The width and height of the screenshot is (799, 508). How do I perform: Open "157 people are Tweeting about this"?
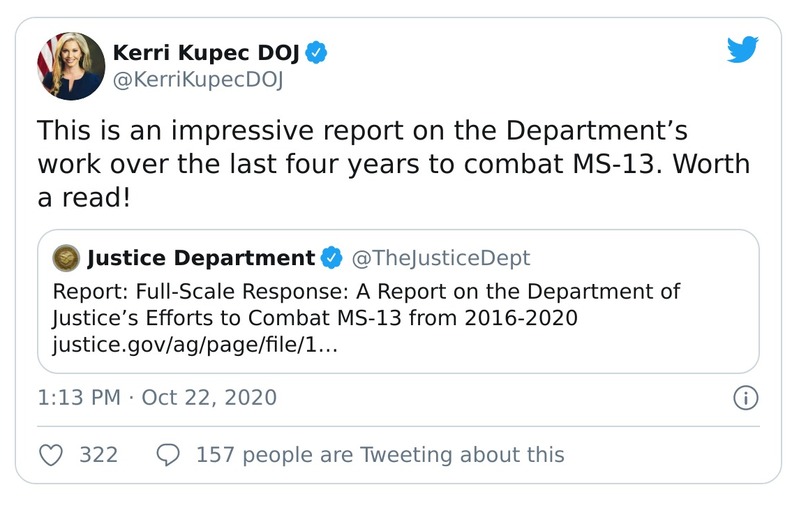pos(380,455)
